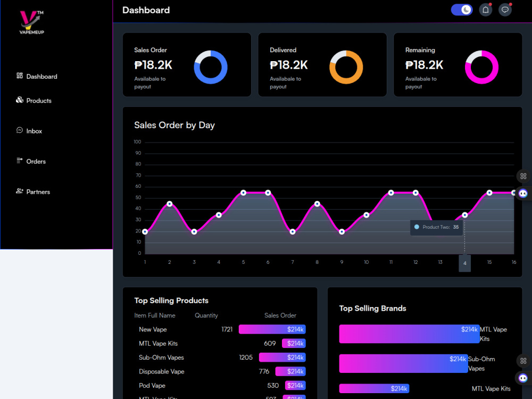Click the Sub-Ohm Vapes brand bar
This screenshot has width=532, height=399.
point(404,363)
